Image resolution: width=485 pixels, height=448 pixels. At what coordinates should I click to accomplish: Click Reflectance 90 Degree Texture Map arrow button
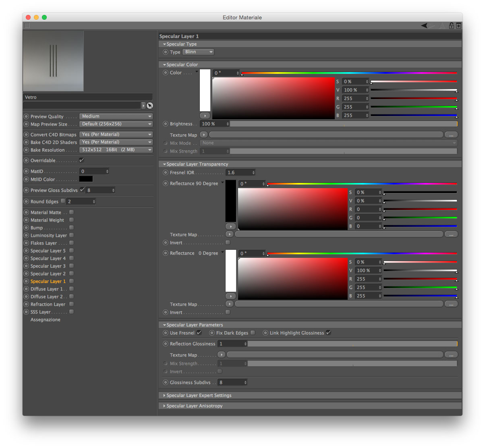tap(230, 234)
